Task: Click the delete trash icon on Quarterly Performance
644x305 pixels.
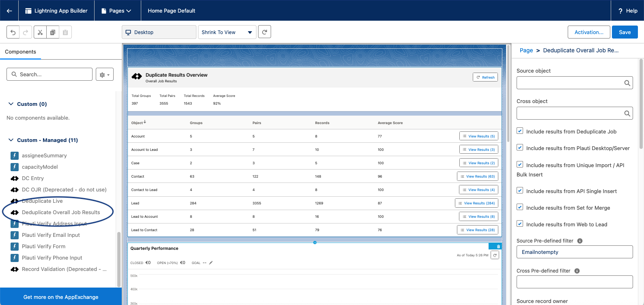Action: tap(498, 246)
